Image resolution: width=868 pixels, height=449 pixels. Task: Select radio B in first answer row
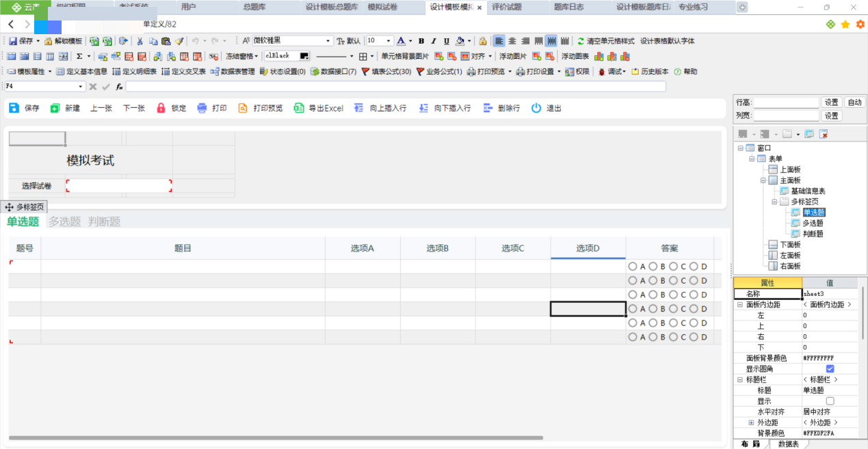click(653, 267)
